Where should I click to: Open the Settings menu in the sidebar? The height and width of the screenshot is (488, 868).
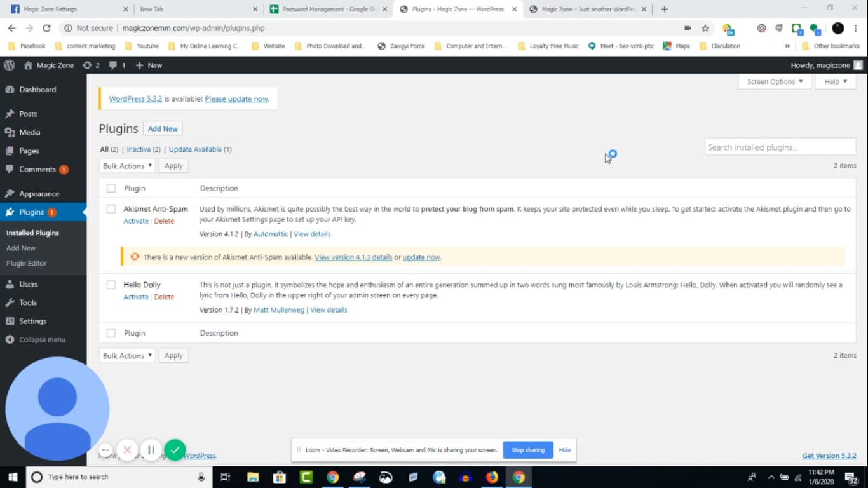tap(43, 321)
